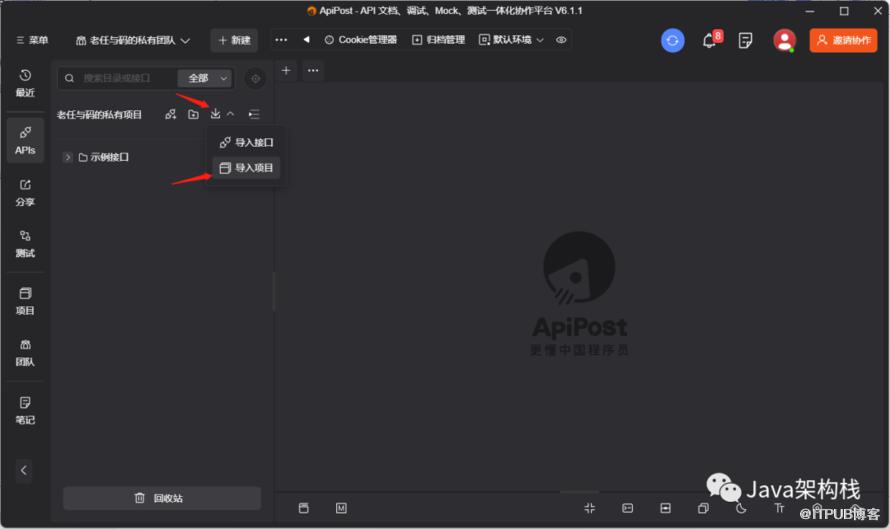Image resolution: width=890 pixels, height=529 pixels.
Task: Choose 导入项目 from the import menu
Action: tap(246, 168)
